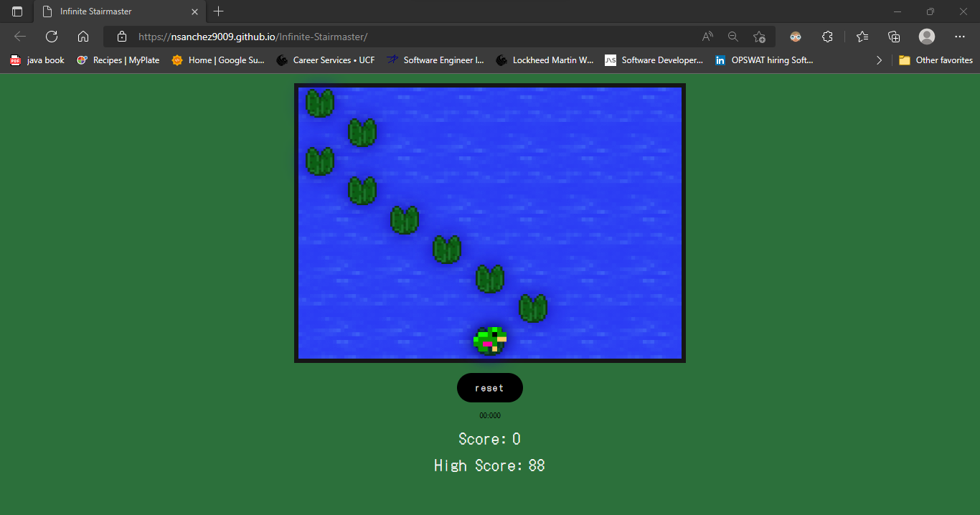Click the zoom magnifier icon in address bar

coord(732,37)
